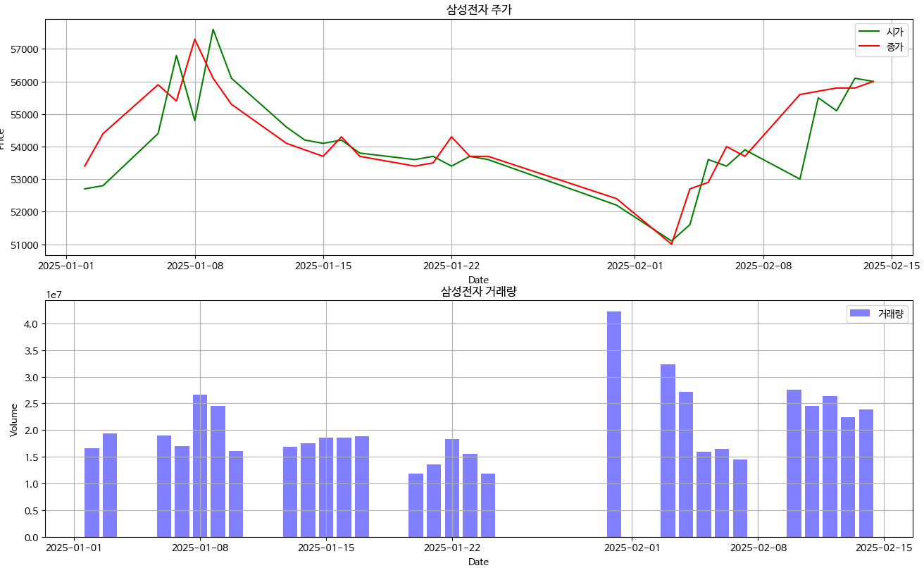924x568 pixels.
Task: Click 2025-02-01 on the price chart axis
Action: 635,266
